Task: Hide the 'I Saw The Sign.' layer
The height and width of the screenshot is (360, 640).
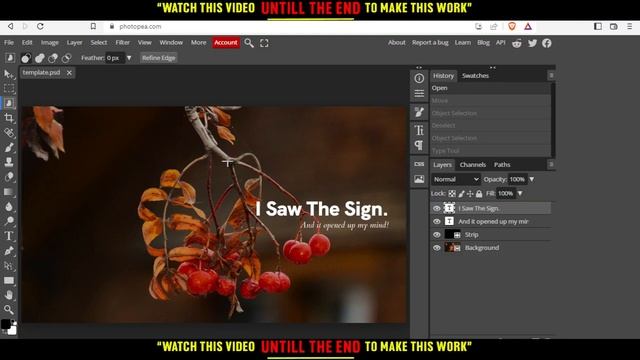Action: pos(437,209)
